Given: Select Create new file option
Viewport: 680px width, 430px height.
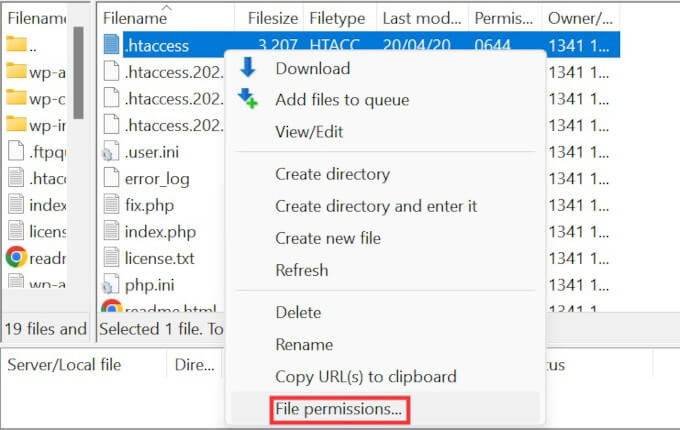Looking at the screenshot, I should (x=328, y=238).
